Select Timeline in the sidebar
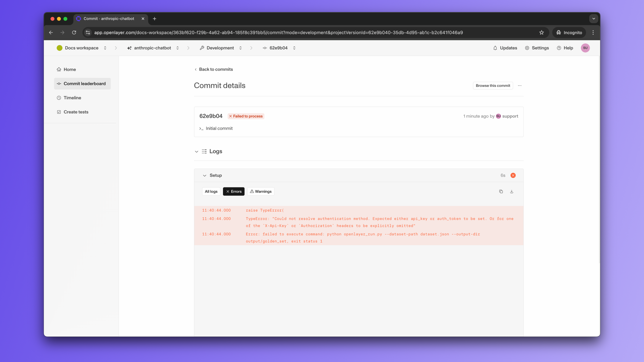644x362 pixels. pyautogui.click(x=72, y=98)
